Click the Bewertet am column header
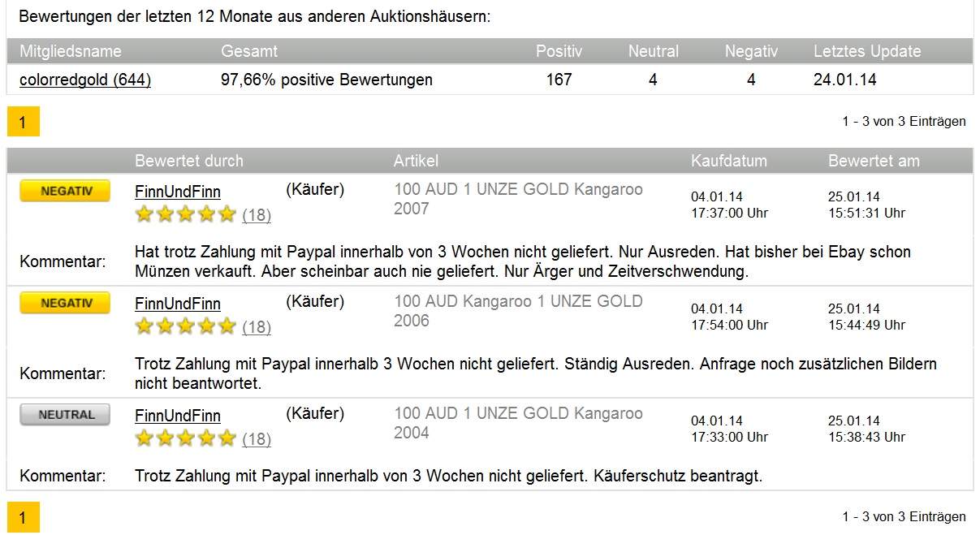This screenshot has width=980, height=535. click(x=874, y=161)
